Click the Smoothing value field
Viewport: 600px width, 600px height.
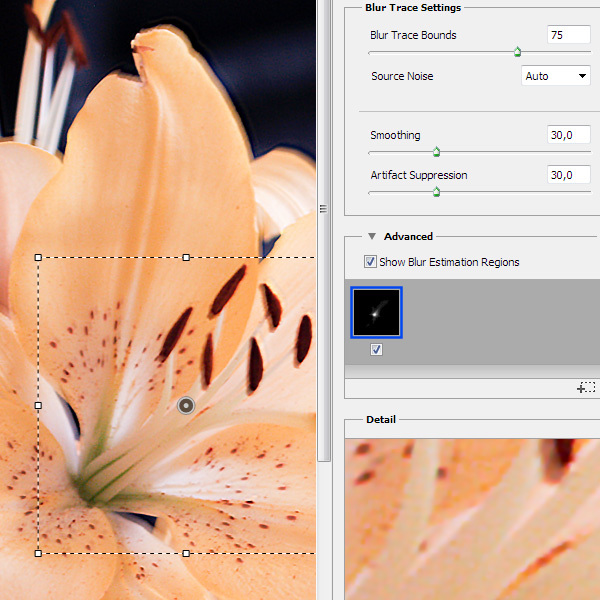pos(568,135)
